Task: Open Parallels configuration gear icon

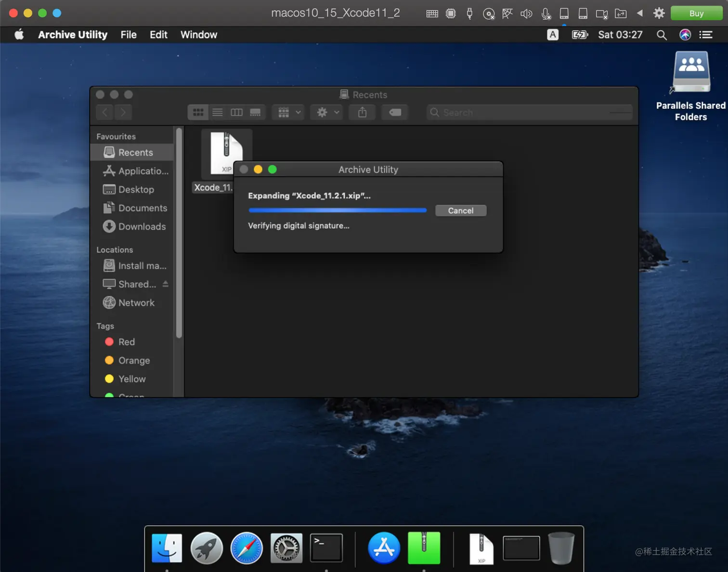Action: click(659, 13)
